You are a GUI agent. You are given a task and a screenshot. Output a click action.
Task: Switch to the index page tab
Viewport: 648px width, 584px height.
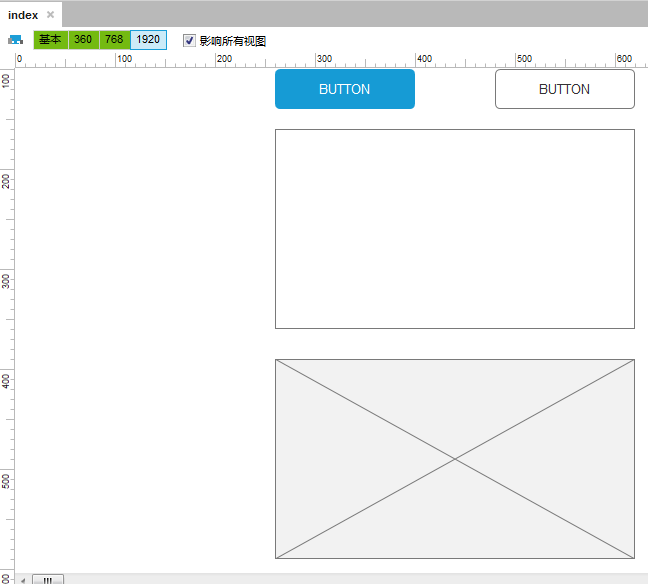[x=23, y=15]
